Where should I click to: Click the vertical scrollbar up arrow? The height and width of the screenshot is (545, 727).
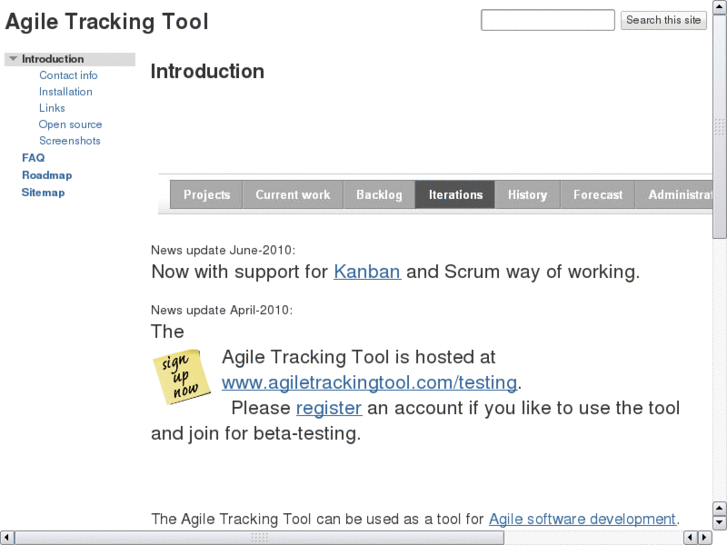pos(719,7)
